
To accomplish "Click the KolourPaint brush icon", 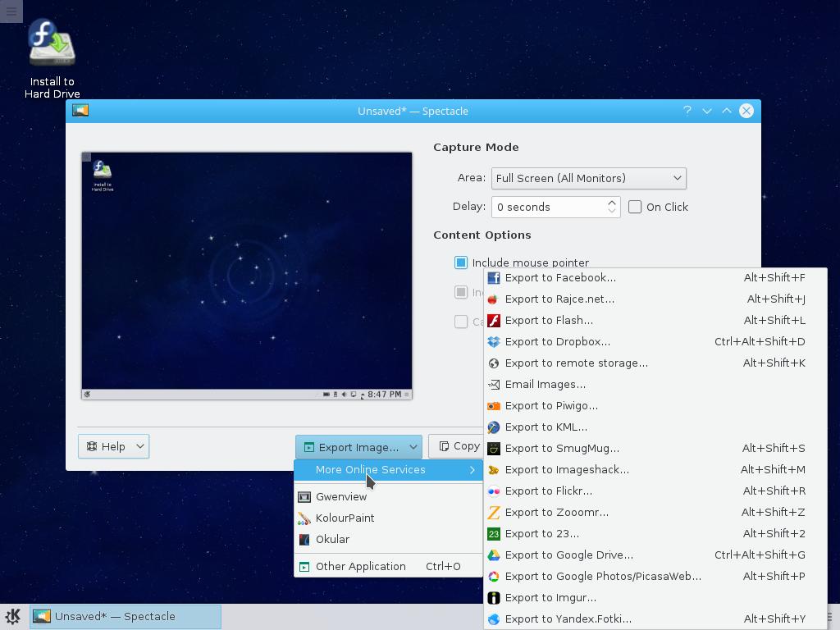I will tap(304, 518).
